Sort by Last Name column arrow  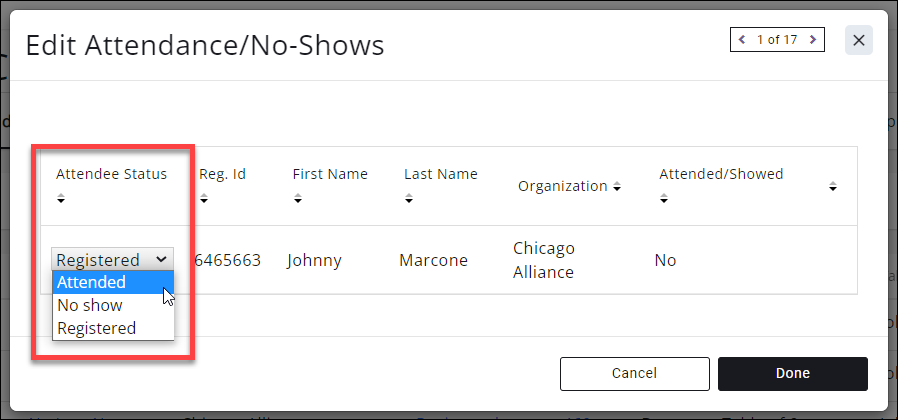click(410, 199)
